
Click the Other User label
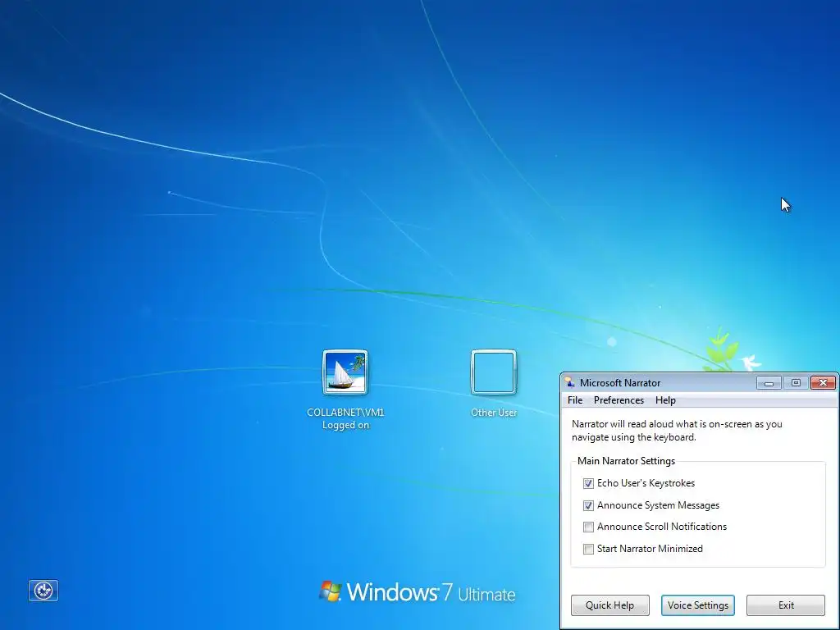tap(493, 413)
